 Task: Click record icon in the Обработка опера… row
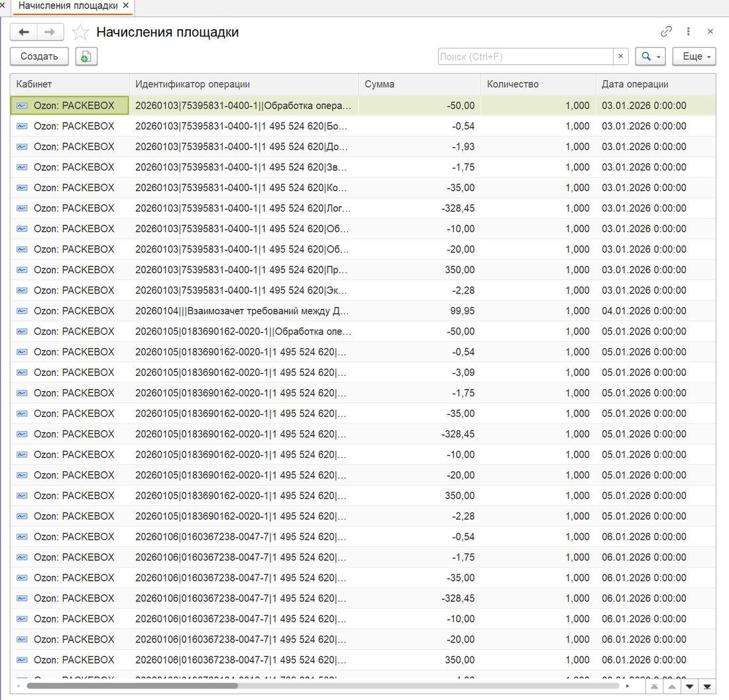point(22,105)
